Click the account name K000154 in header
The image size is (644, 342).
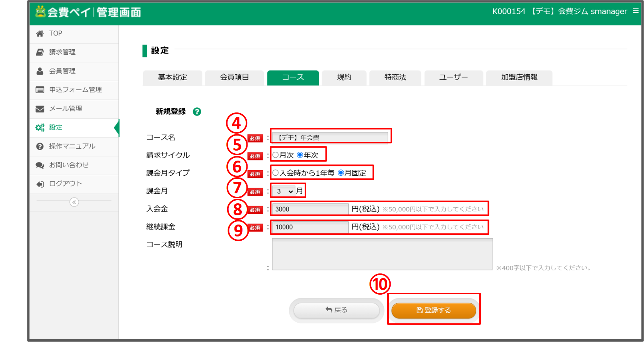(x=560, y=12)
